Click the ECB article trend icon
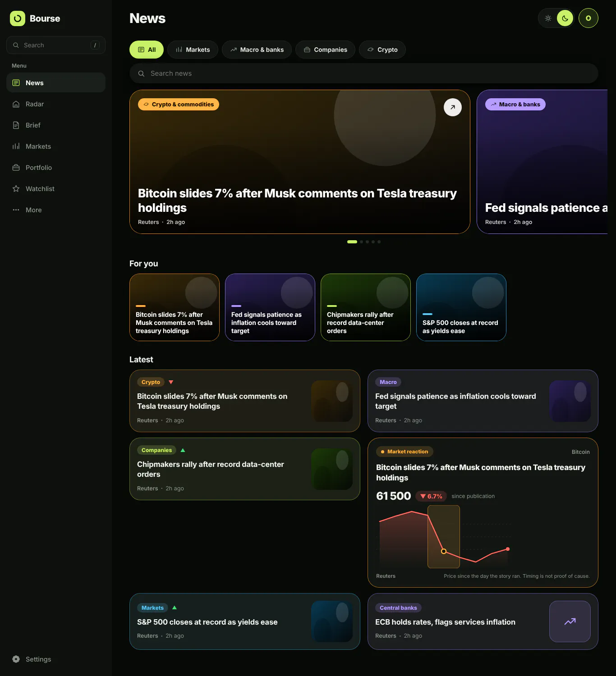The image size is (616, 676). pyautogui.click(x=570, y=621)
